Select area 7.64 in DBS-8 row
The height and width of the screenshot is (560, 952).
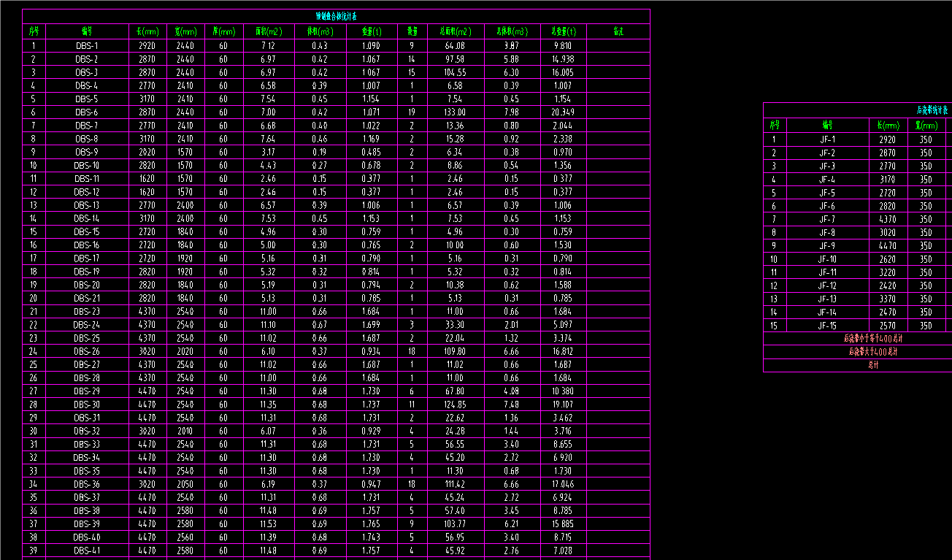pos(268,139)
